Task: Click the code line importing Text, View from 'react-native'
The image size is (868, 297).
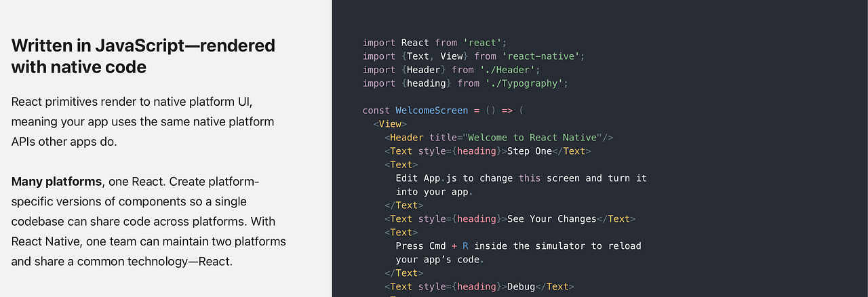Action: (x=473, y=56)
